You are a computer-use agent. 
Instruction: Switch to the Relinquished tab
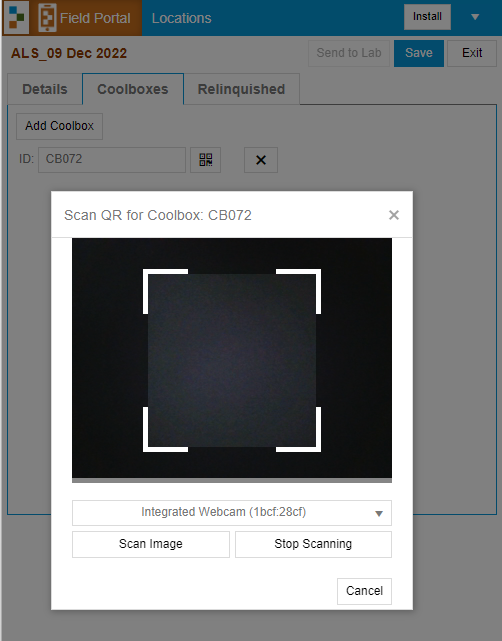tap(242, 89)
